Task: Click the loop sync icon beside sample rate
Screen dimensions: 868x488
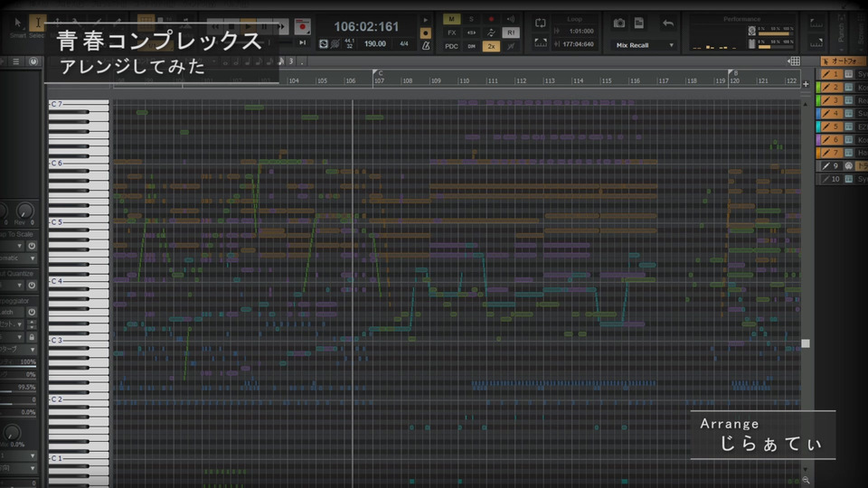Action: click(324, 43)
